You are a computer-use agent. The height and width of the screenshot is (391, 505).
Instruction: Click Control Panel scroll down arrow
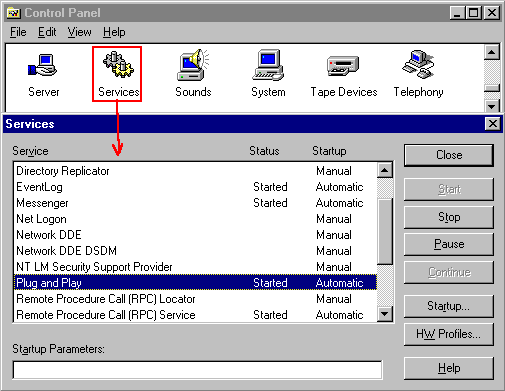click(492, 106)
